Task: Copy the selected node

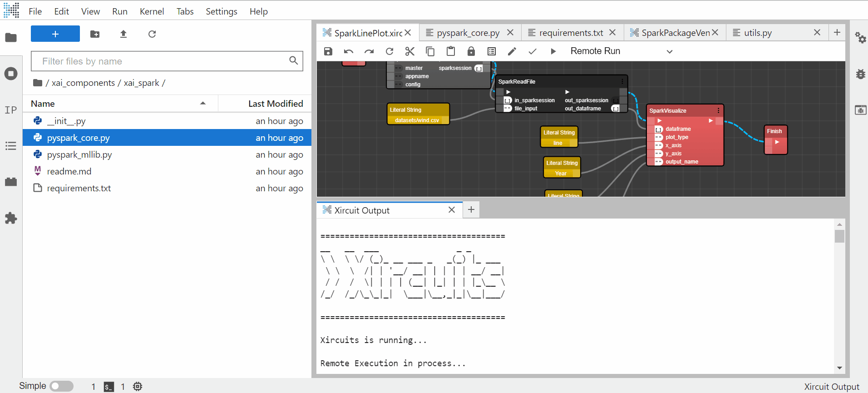Action: pos(430,51)
